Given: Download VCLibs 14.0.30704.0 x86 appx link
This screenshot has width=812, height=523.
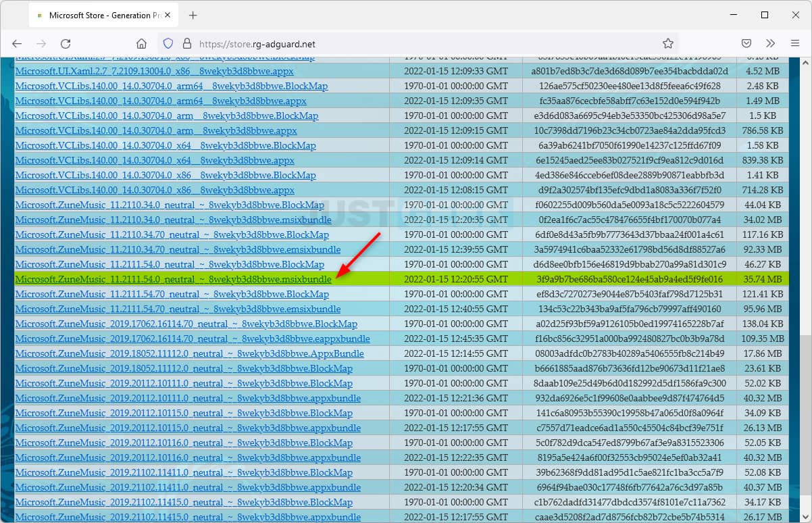Looking at the screenshot, I should (x=155, y=190).
